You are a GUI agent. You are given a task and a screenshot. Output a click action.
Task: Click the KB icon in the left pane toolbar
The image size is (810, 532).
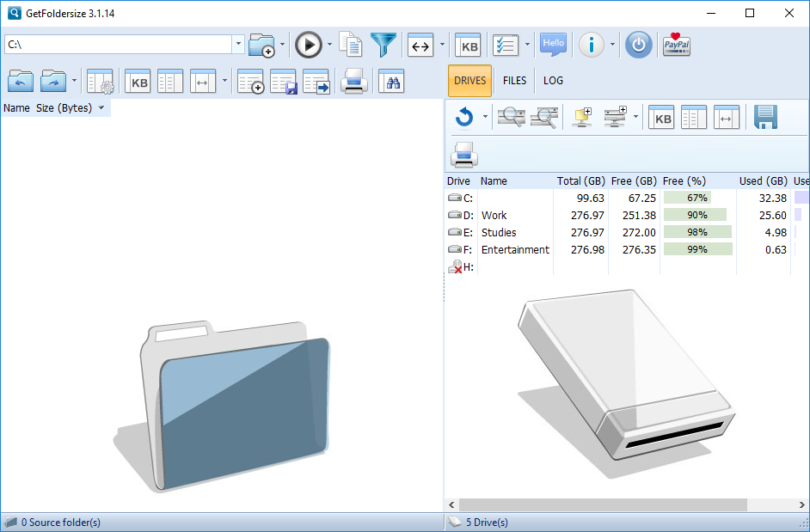pos(138,82)
